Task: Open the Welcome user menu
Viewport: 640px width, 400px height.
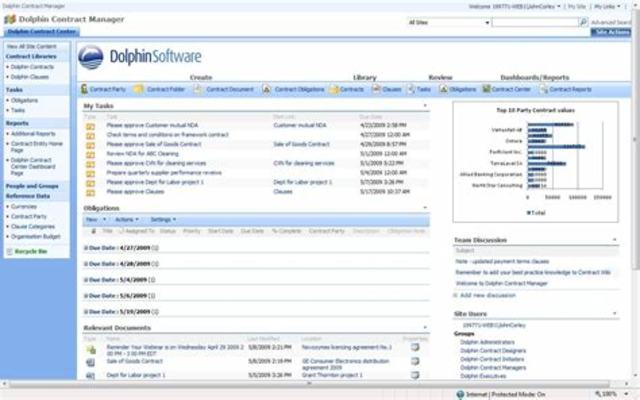Action: coord(514,7)
